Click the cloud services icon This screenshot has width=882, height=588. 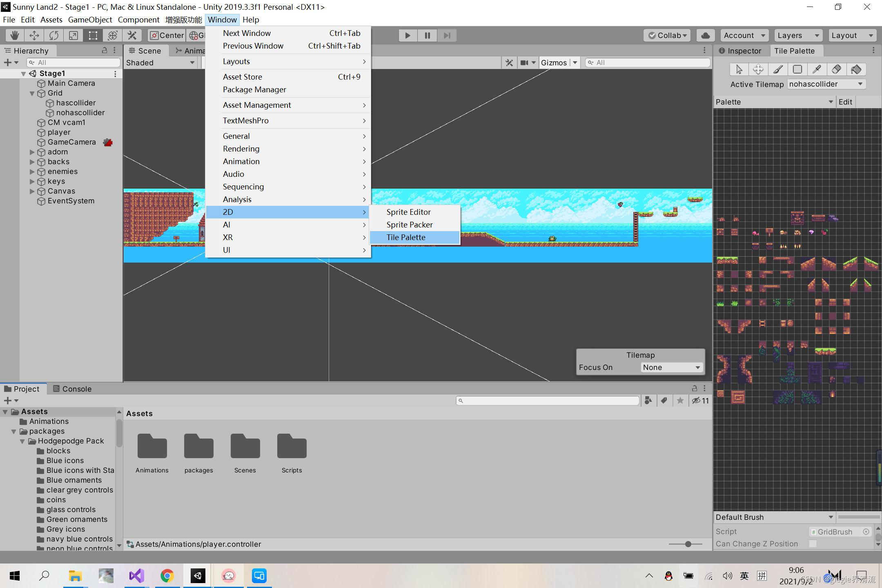(x=706, y=36)
